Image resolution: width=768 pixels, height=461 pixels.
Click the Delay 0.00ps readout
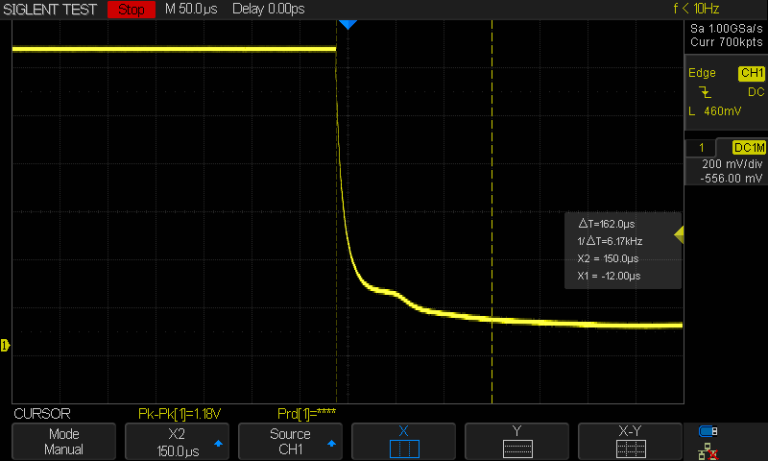[270, 10]
